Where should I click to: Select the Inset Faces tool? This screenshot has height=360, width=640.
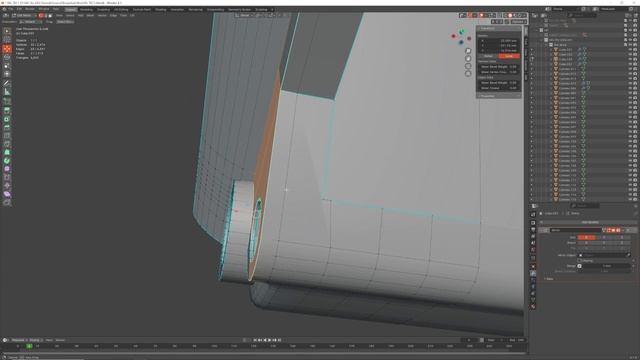pos(7,119)
